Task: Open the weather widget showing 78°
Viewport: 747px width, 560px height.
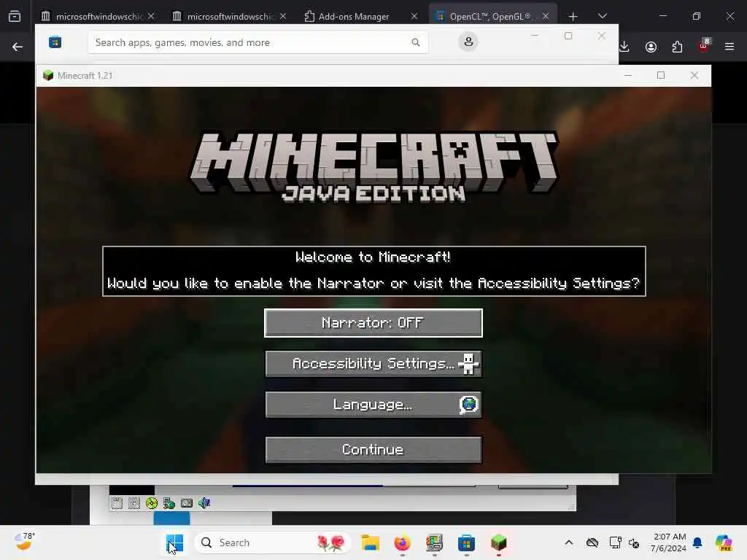Action: click(x=24, y=542)
